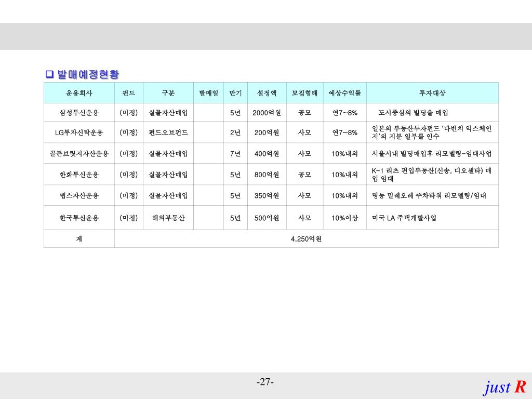Click 연7~8% in the 삼성투신운용 row
The height and width of the screenshot is (399, 532).
point(345,113)
